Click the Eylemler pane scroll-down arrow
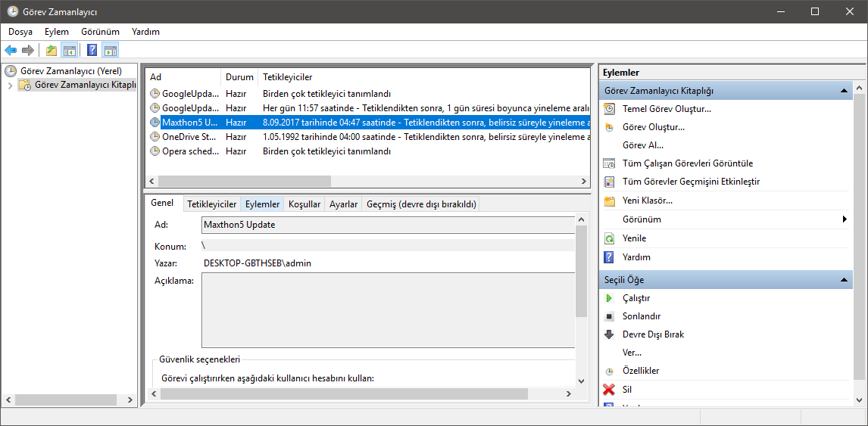Viewport: 868px width, 426px height. [x=859, y=400]
